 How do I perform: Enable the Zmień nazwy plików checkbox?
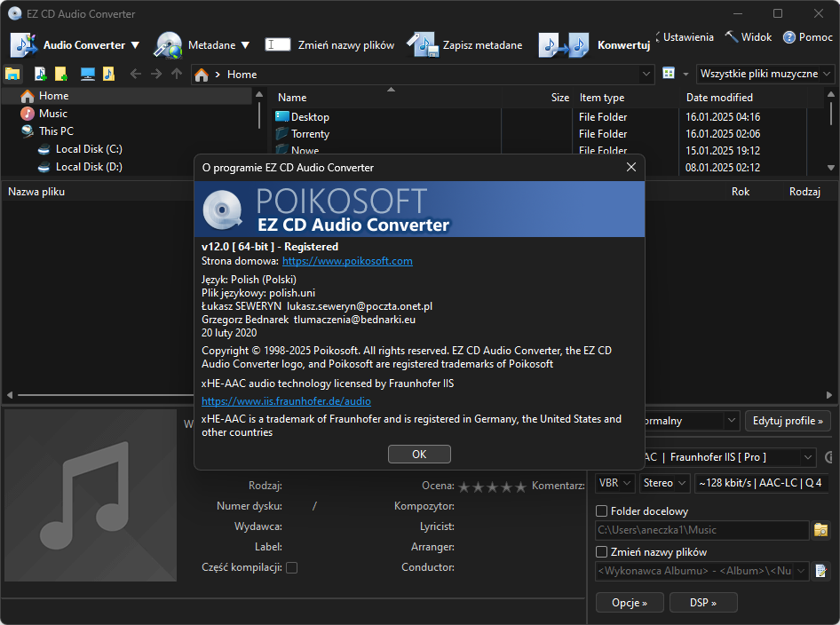tap(602, 552)
